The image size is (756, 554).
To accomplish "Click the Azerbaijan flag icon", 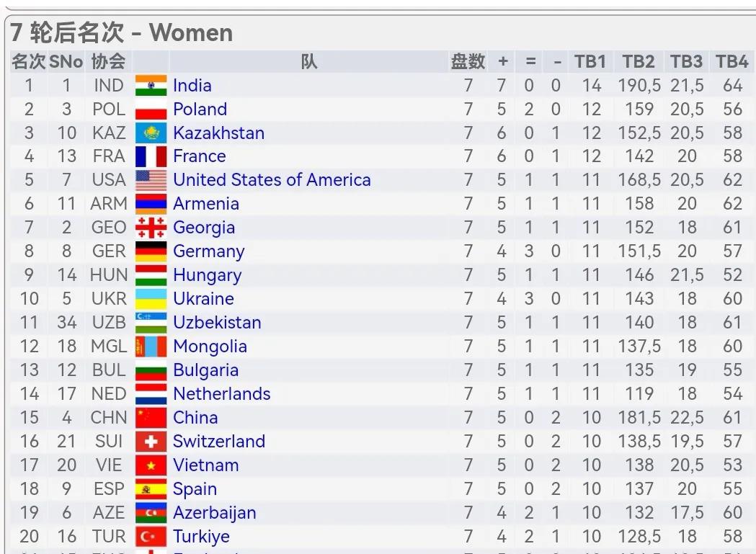I will pos(151,512).
